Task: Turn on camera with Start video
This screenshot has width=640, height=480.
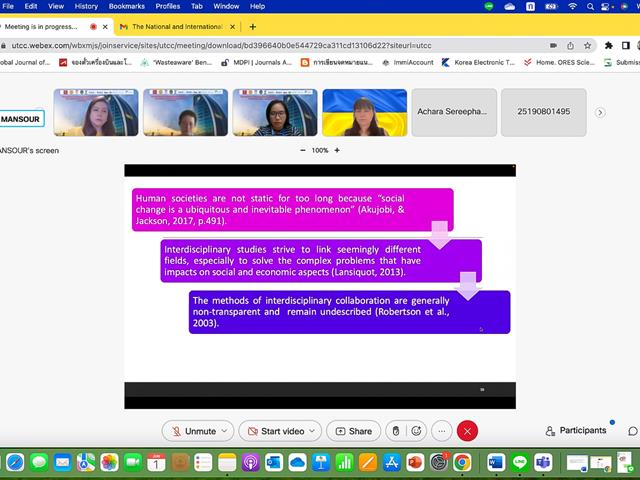Action: [x=276, y=431]
